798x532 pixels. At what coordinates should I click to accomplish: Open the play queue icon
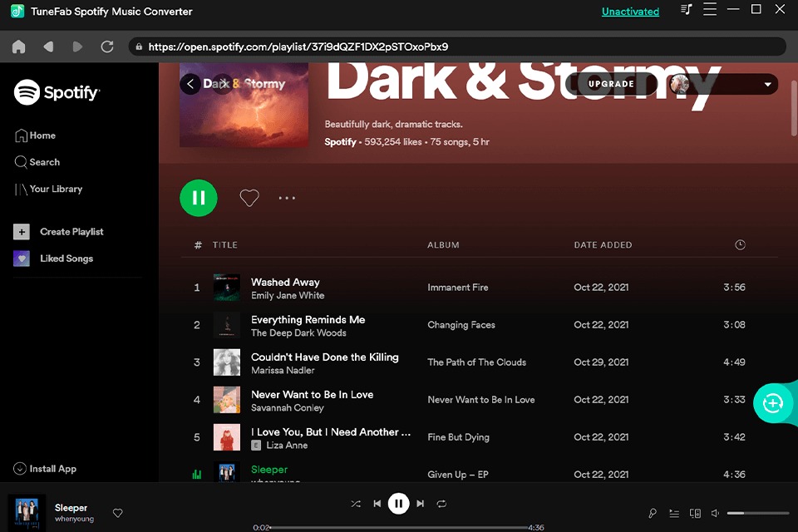click(674, 514)
